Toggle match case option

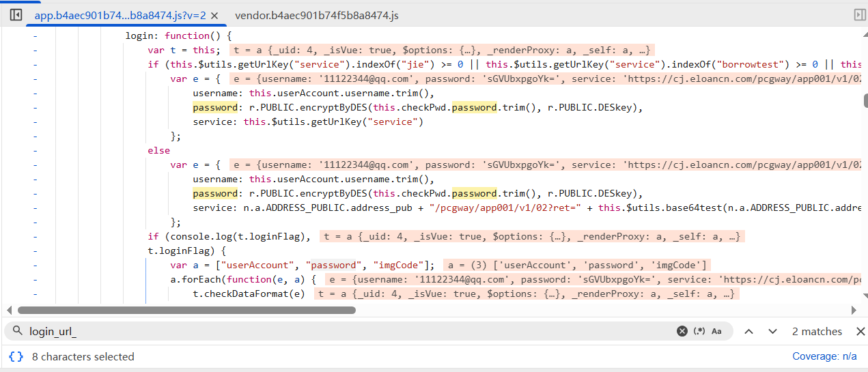click(716, 331)
